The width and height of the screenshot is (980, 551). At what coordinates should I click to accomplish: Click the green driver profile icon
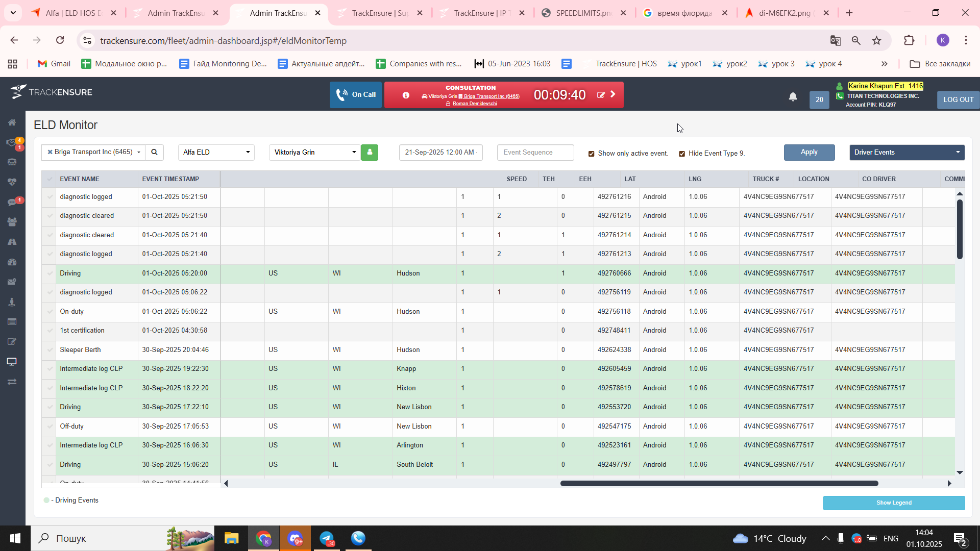click(370, 152)
